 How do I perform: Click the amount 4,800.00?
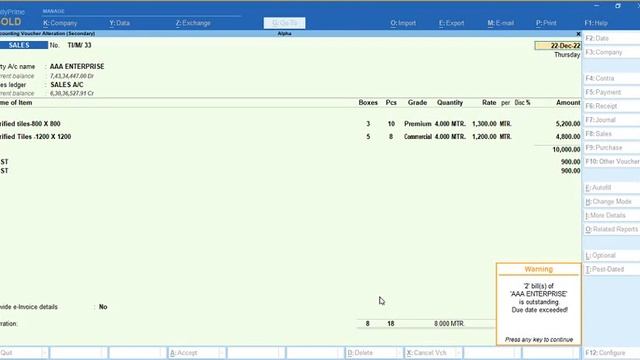tap(568, 137)
